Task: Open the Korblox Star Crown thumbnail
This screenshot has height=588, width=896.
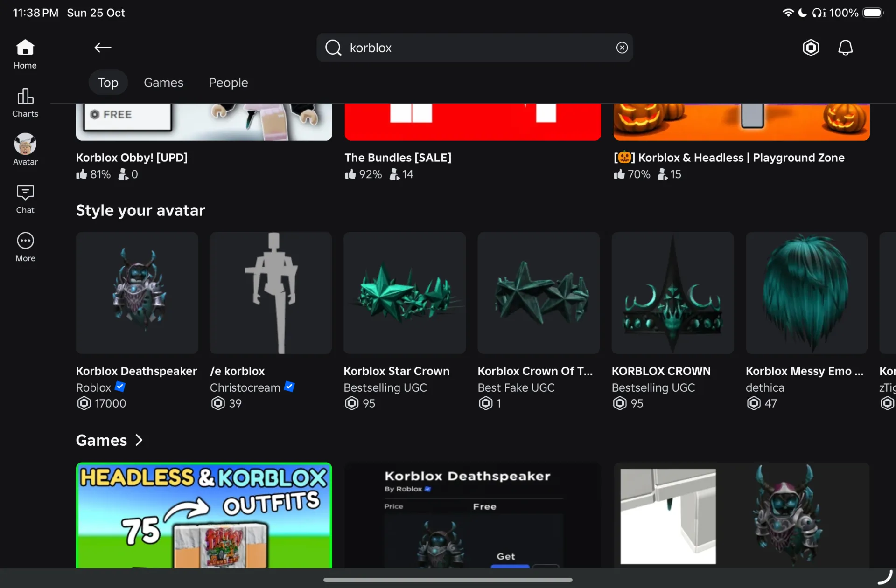Action: tap(405, 293)
